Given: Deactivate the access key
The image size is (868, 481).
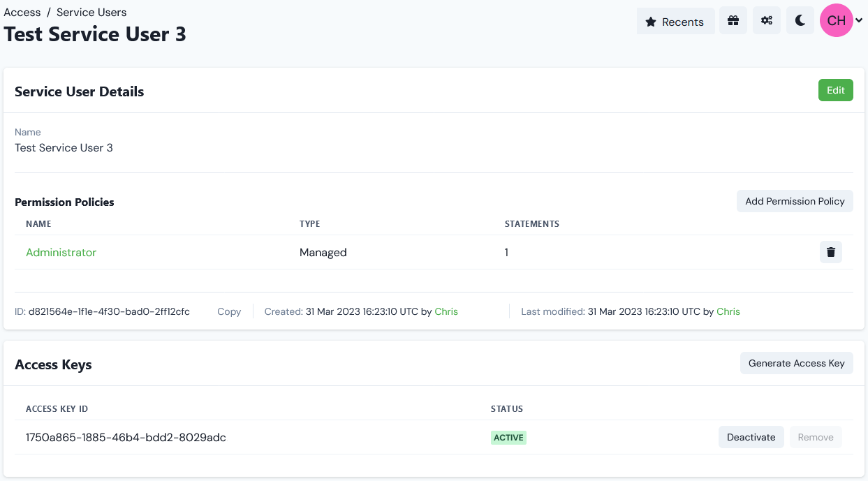Looking at the screenshot, I should pyautogui.click(x=751, y=437).
